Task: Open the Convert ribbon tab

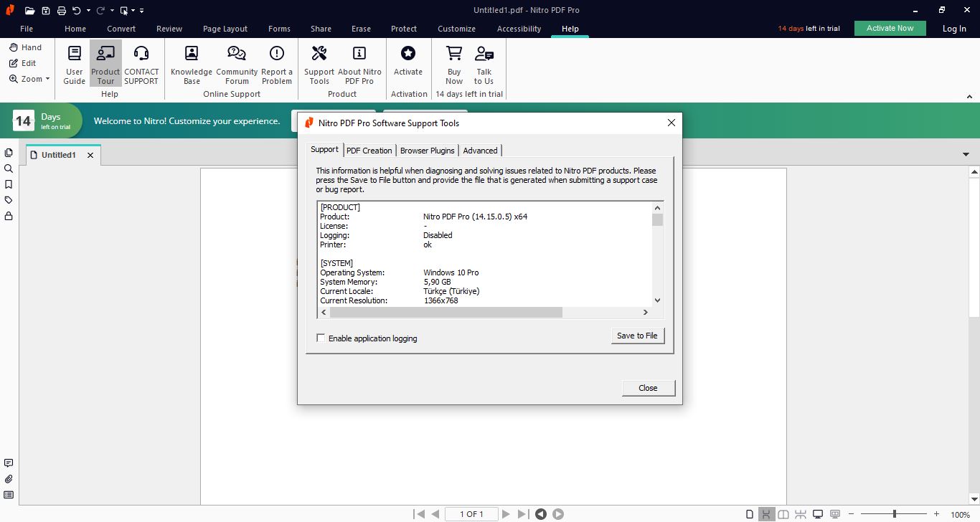Action: coord(121,29)
